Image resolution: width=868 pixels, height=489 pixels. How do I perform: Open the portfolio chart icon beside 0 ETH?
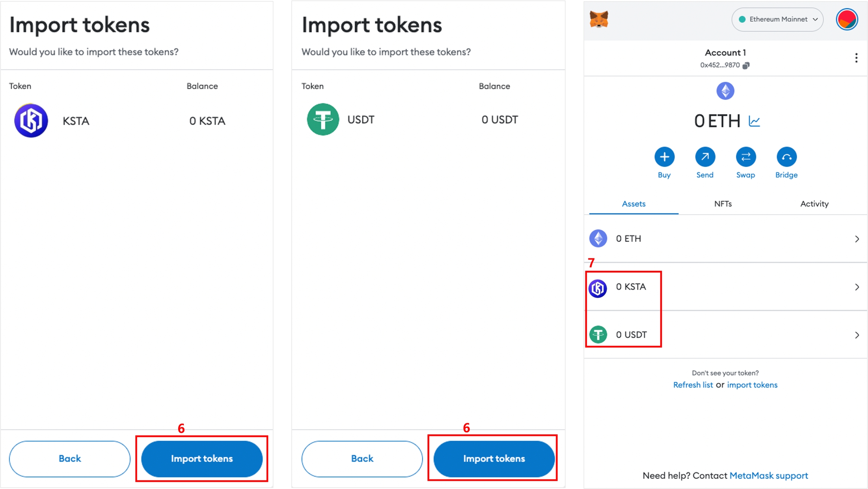754,121
